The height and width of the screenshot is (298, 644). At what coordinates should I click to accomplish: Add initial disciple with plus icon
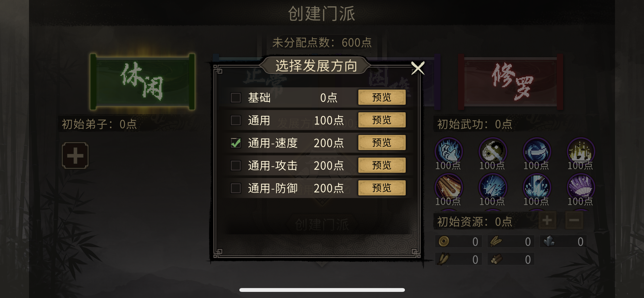tap(75, 156)
